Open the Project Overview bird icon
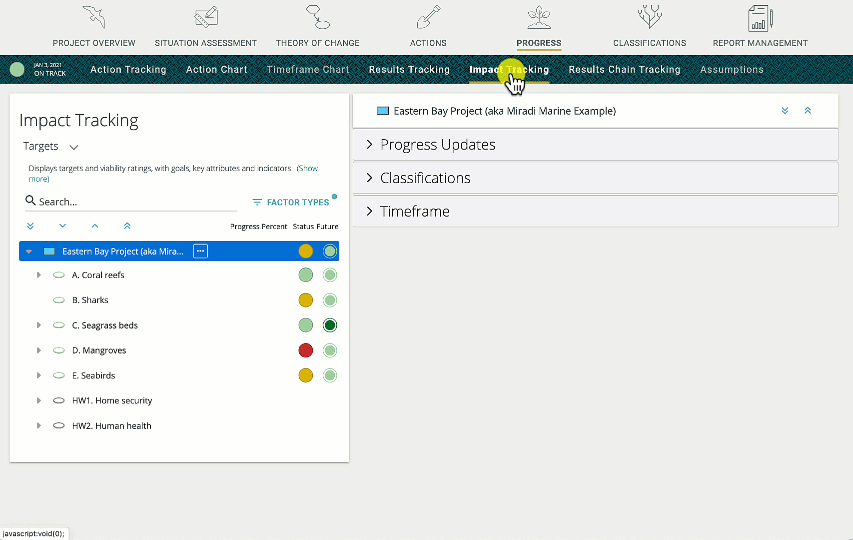 (93, 18)
